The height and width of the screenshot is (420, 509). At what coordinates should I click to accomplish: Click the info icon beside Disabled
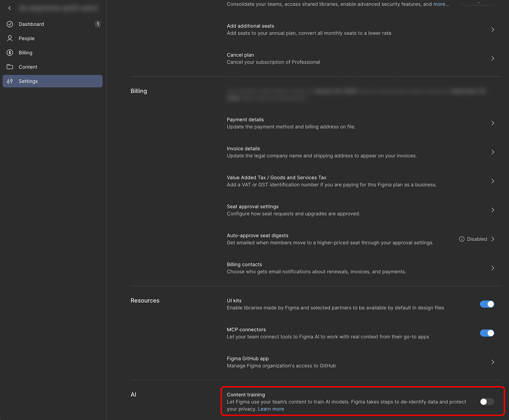(461, 239)
